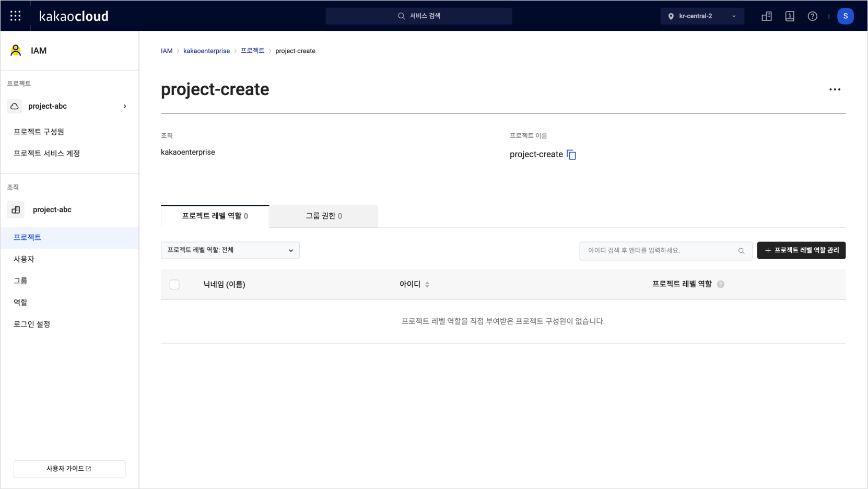Click the 프로젝트 breadcrumb link
This screenshot has height=489, width=868.
(x=252, y=51)
